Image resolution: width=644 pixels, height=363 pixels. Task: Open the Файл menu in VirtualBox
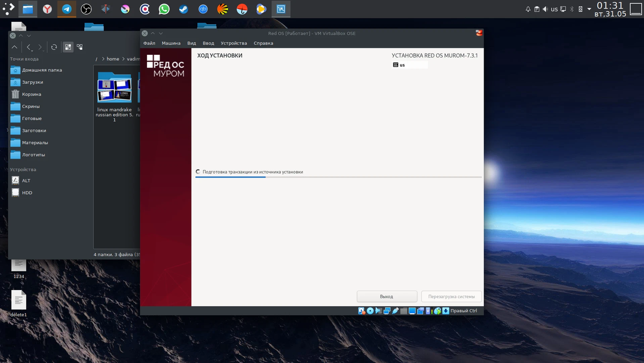(149, 43)
